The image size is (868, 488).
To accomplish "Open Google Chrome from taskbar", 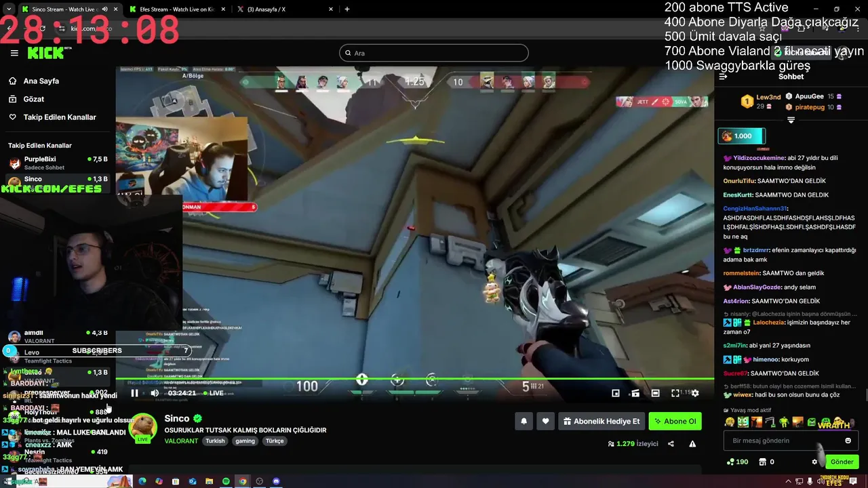I will click(x=243, y=481).
